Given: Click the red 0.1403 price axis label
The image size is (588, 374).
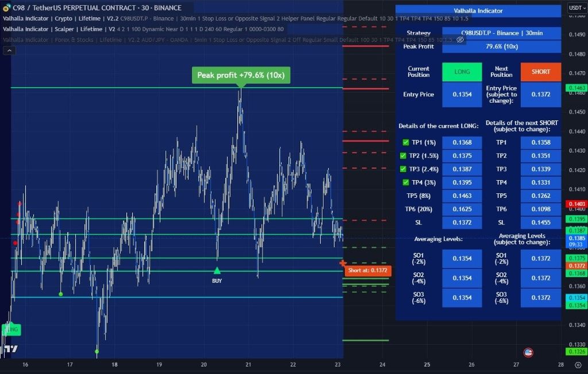Looking at the screenshot, I should click(x=577, y=204).
